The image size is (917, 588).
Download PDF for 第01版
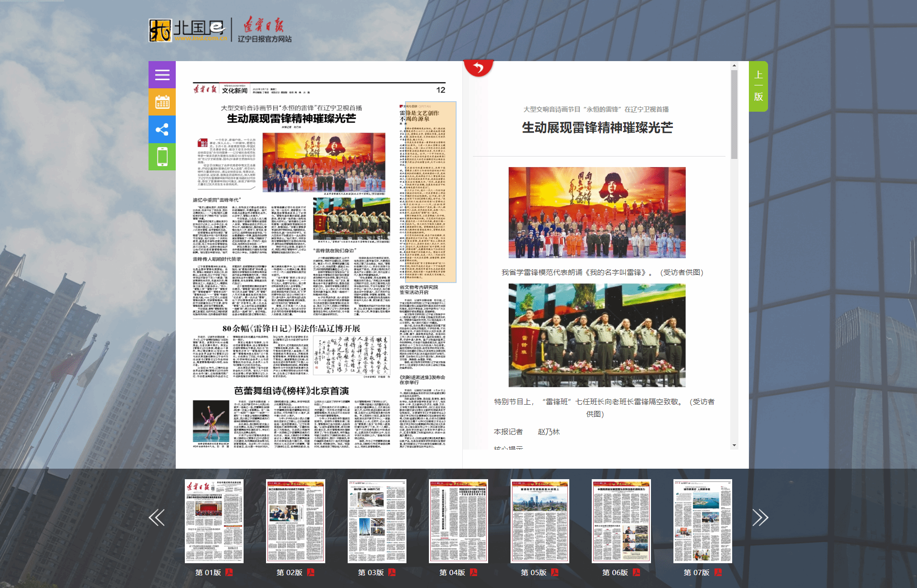coord(229,572)
